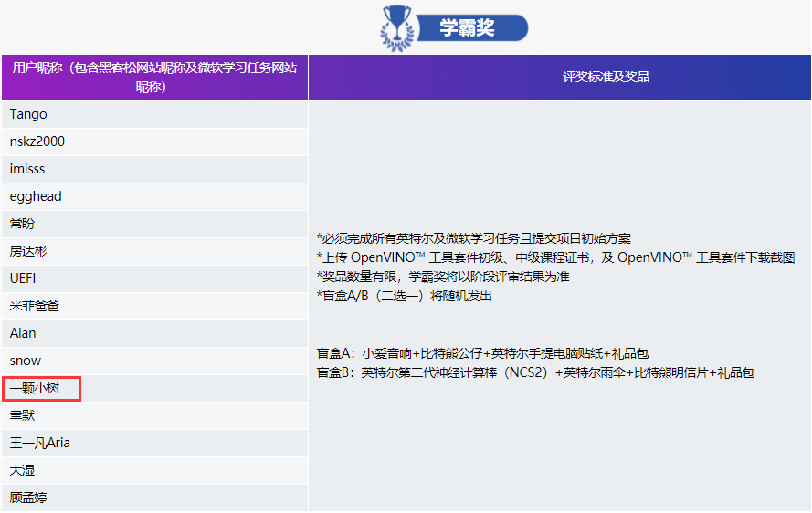Select the 一颗小树 nickname row

pyautogui.click(x=155, y=388)
